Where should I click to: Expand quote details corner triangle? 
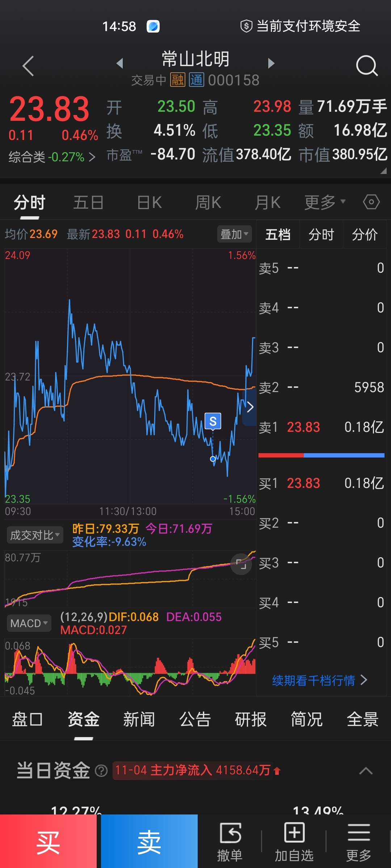(383, 171)
